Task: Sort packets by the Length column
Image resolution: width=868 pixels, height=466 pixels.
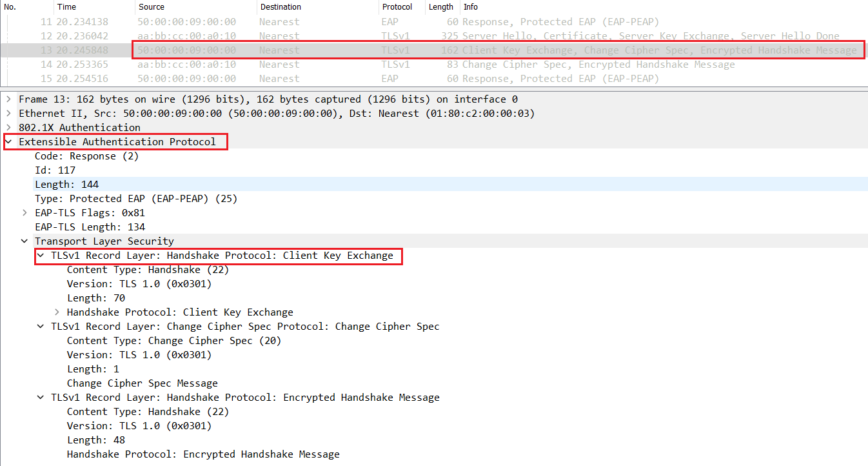Action: [441, 7]
